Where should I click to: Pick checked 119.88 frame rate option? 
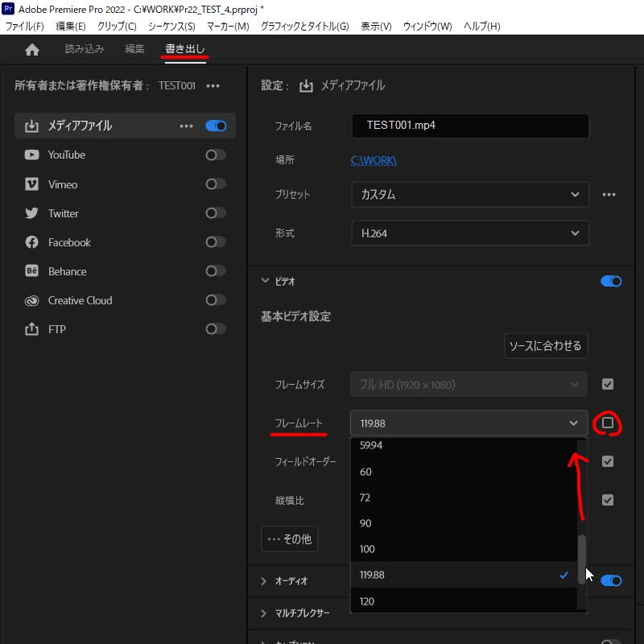(464, 575)
